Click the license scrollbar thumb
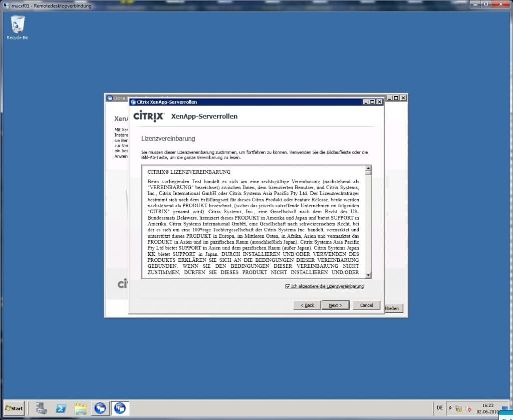Screen dimensions: 513x420 [368, 173]
